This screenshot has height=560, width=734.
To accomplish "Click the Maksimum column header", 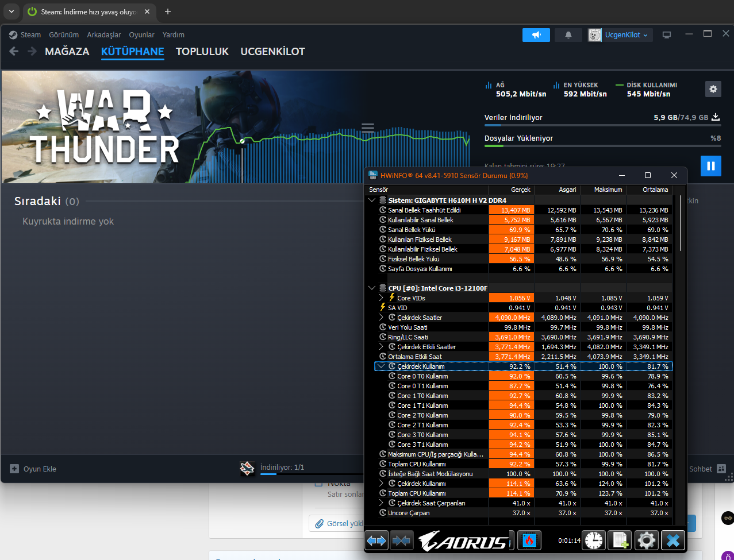I will pyautogui.click(x=604, y=190).
